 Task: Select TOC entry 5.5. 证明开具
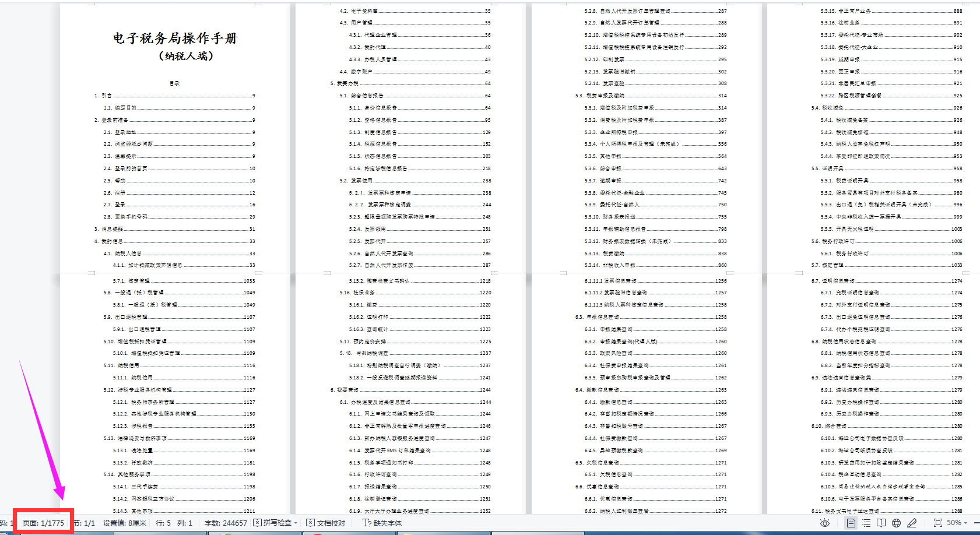click(x=887, y=168)
